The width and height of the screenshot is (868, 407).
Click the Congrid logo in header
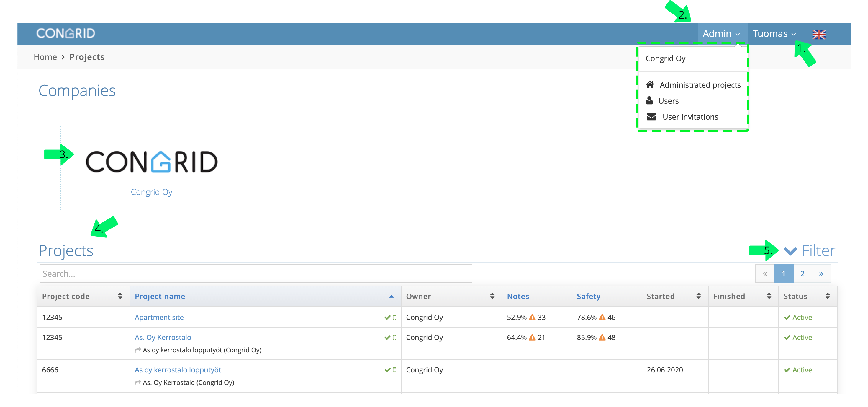pyautogui.click(x=66, y=33)
